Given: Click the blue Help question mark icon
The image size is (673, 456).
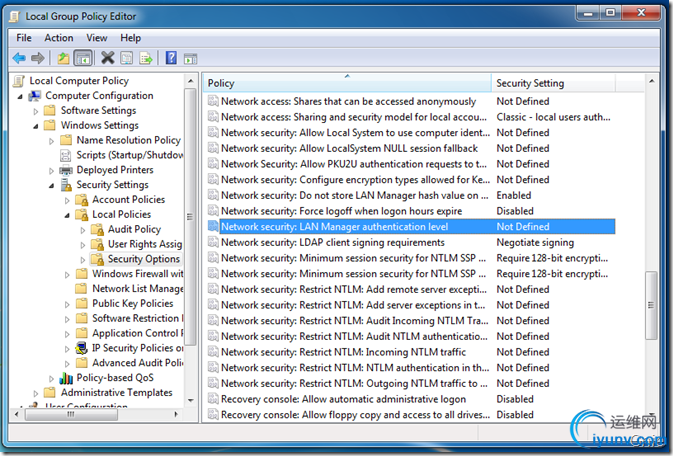Looking at the screenshot, I should pos(171,58).
